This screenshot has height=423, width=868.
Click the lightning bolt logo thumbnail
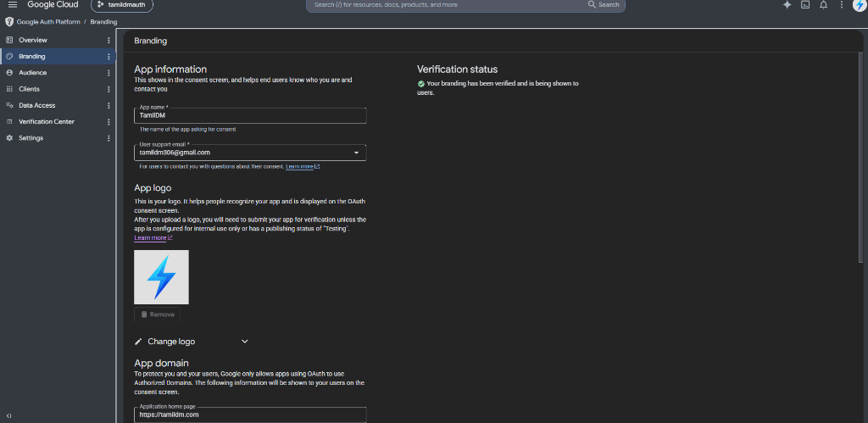pyautogui.click(x=161, y=277)
